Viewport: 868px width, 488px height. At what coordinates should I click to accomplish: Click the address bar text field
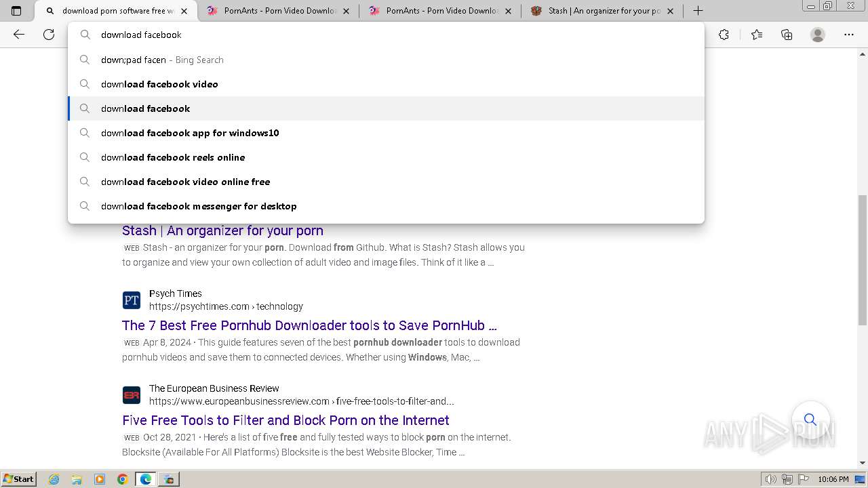pos(387,35)
